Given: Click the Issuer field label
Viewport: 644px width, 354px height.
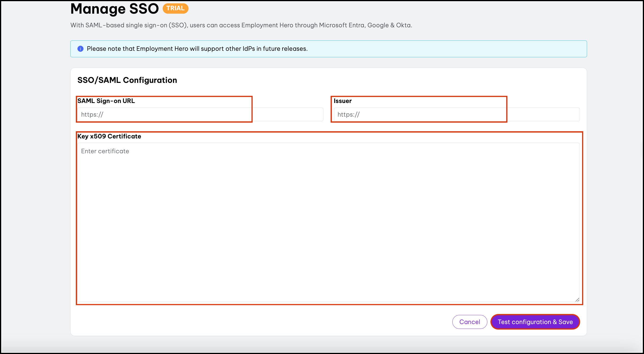Looking at the screenshot, I should (x=343, y=101).
